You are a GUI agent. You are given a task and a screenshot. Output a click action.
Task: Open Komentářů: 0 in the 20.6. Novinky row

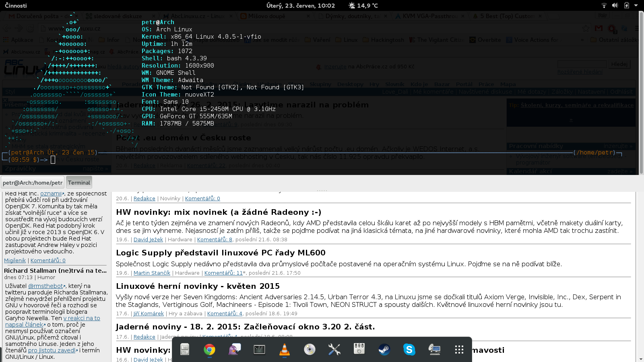(x=202, y=199)
